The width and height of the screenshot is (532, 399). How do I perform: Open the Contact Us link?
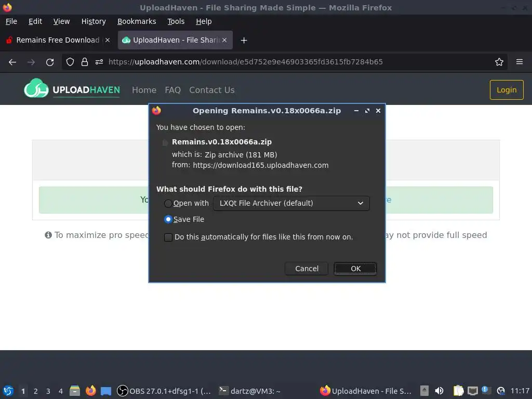point(212,90)
